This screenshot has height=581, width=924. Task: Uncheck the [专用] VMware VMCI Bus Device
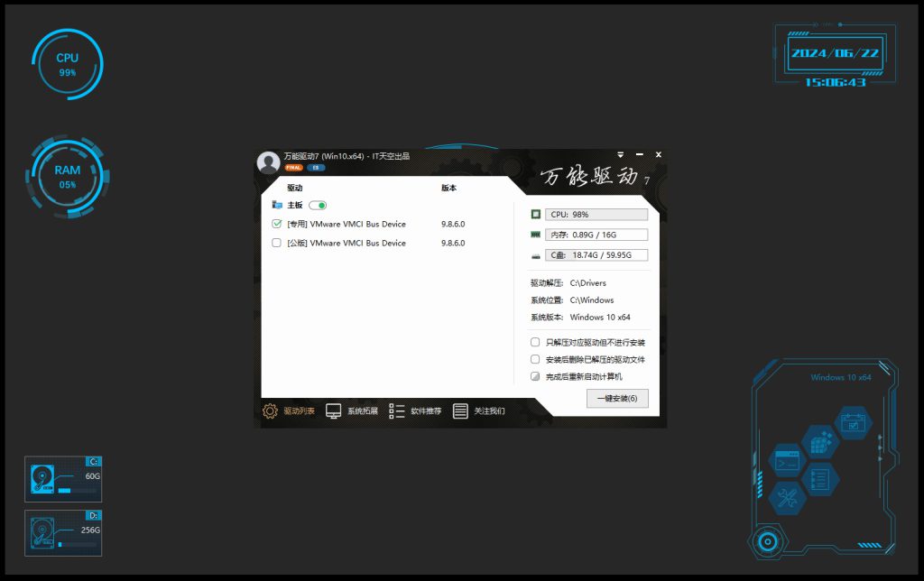[277, 224]
